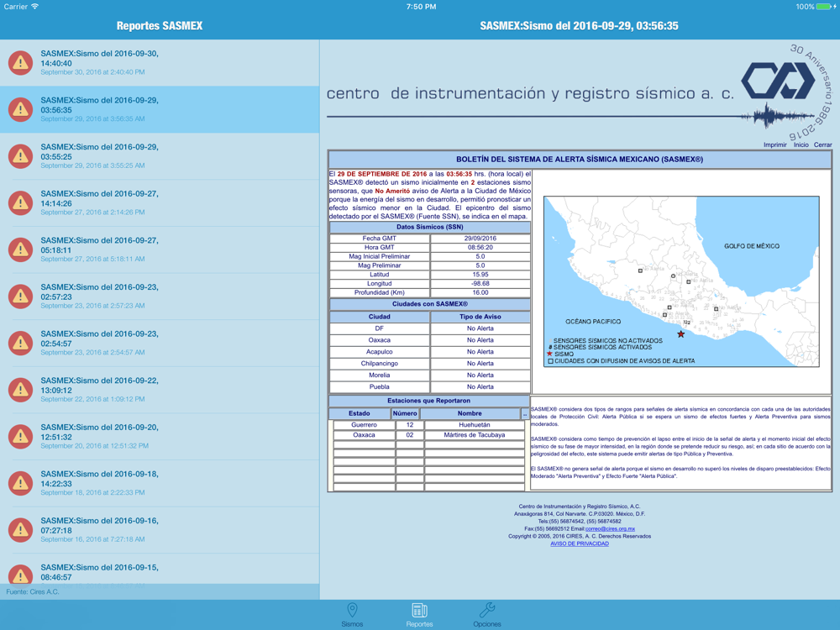Viewport: 840px width, 630px height.
Task: Open report SASMEX:Sismo del 2016-09-30, 14:40:40
Action: tap(160, 63)
